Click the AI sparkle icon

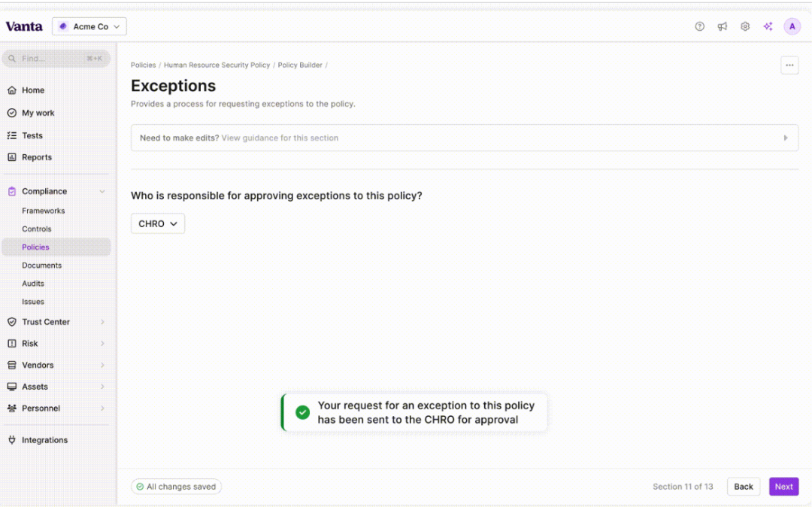(x=768, y=26)
